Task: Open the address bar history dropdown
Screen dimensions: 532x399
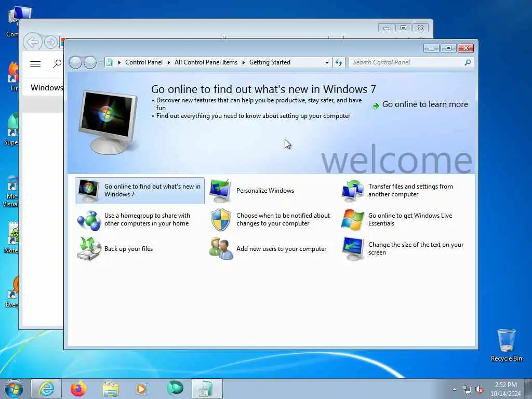Action: click(327, 62)
